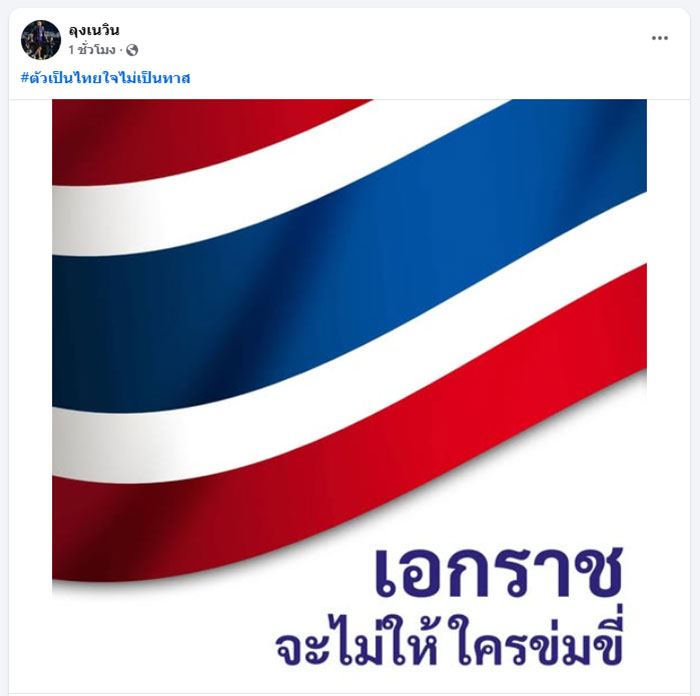This screenshot has height=696, width=700.
Task: Click the '1 ชั่วโมง' post timestamp
Action: tap(92, 50)
